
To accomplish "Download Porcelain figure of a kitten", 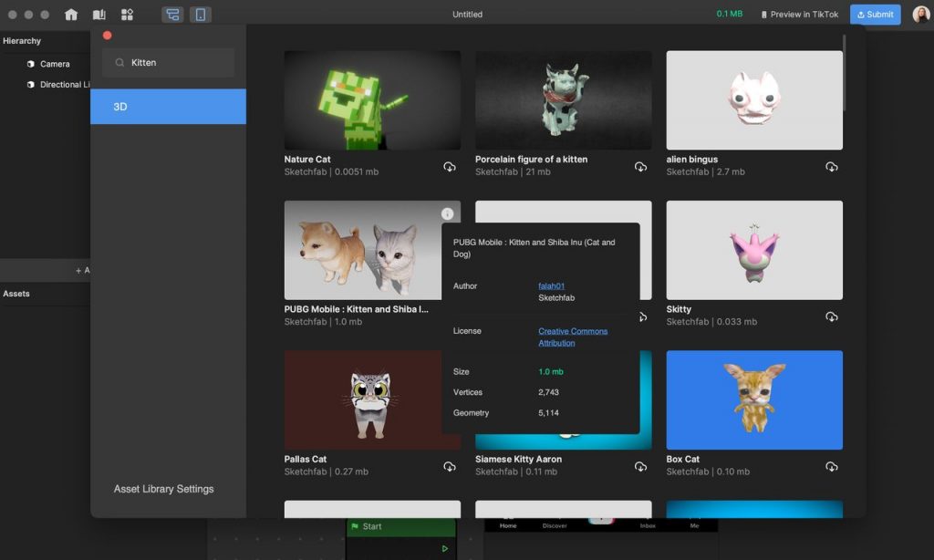I will 641,167.
